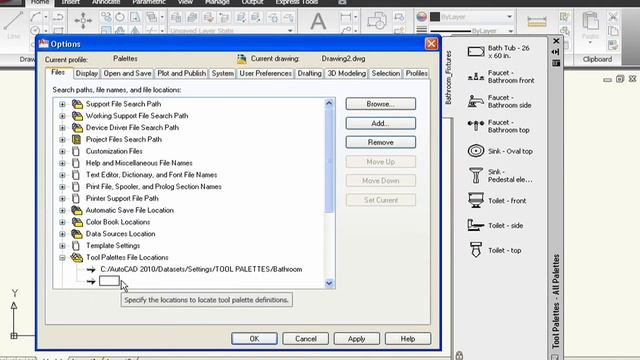Select Data Sources Location row
The height and width of the screenshot is (360, 640).
(x=120, y=234)
